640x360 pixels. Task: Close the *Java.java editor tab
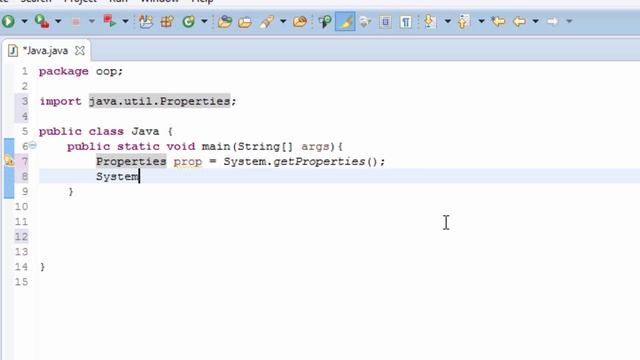(80, 51)
